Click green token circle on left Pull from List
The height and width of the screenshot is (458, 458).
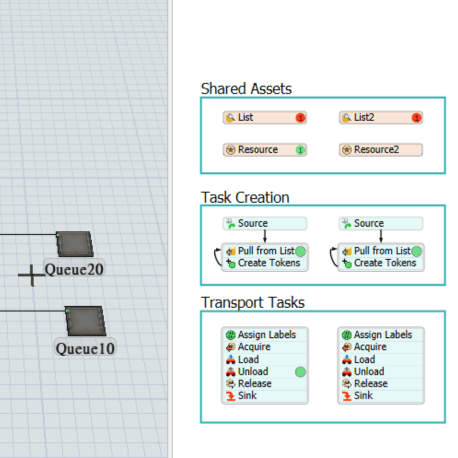300,251
